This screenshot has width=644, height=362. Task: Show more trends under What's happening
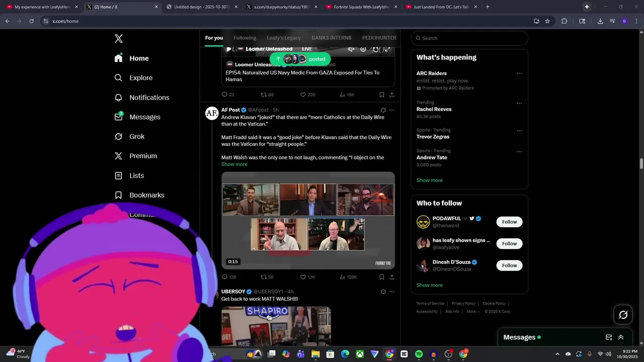click(x=430, y=180)
